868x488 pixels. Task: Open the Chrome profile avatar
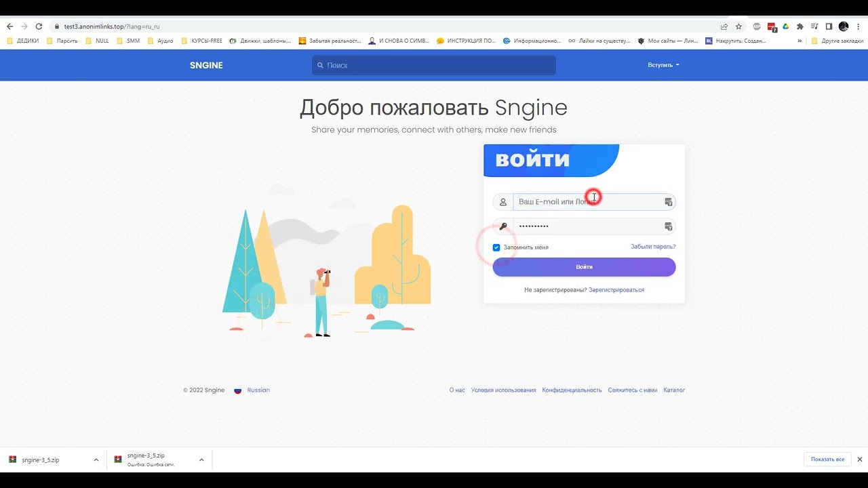[844, 26]
